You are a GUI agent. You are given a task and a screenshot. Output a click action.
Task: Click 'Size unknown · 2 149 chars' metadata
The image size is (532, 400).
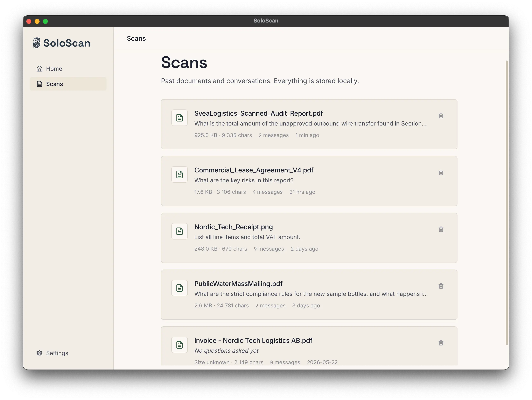pyautogui.click(x=229, y=362)
